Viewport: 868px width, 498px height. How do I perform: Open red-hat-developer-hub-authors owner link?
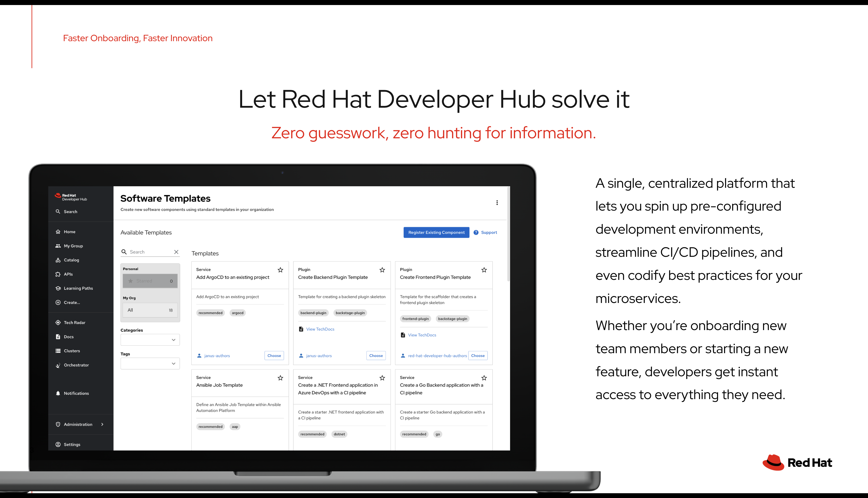tap(437, 356)
